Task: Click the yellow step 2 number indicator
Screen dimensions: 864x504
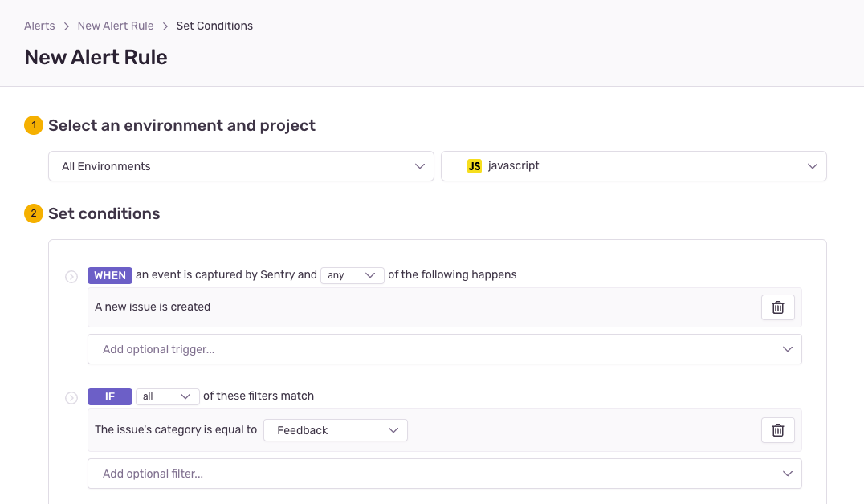Action: (32, 213)
